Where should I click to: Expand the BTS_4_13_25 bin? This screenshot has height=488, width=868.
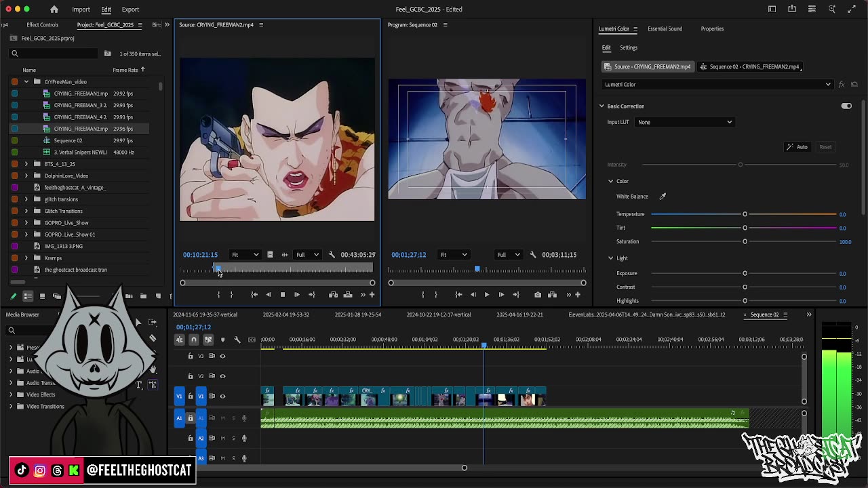coord(26,164)
